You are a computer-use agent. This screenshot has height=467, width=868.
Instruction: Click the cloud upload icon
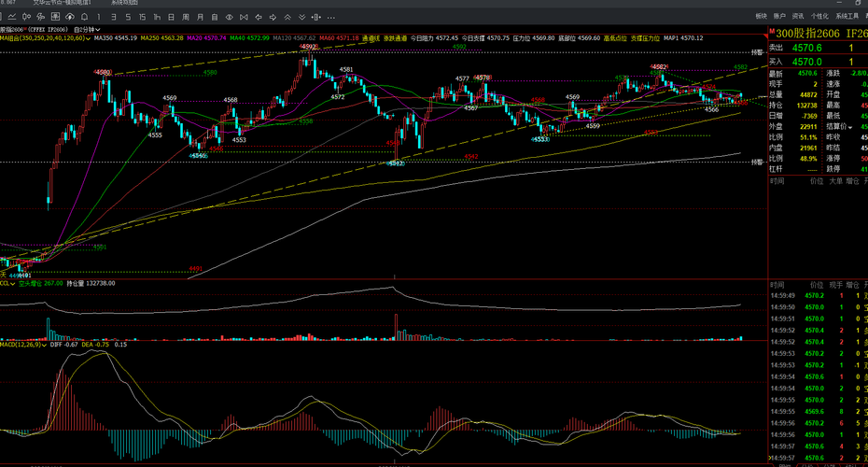tap(70, 17)
